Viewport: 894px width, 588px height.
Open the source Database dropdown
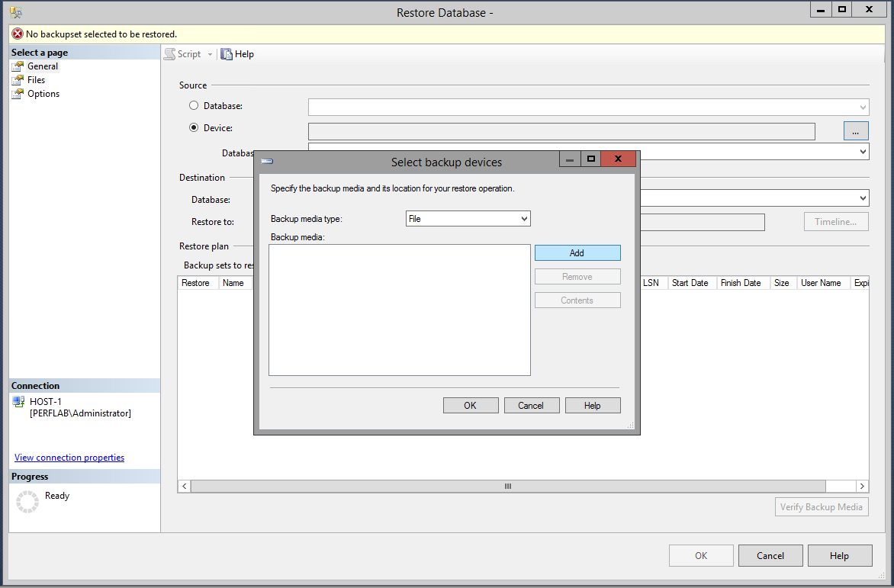click(x=861, y=107)
